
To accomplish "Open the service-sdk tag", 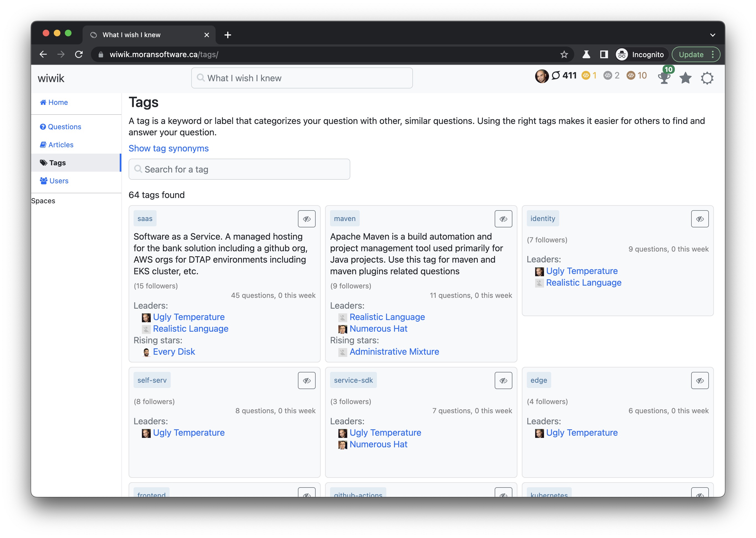I will pyautogui.click(x=353, y=380).
